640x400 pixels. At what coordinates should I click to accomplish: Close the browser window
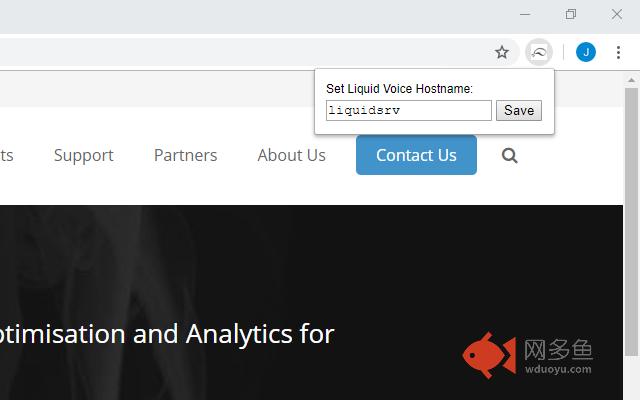(617, 14)
